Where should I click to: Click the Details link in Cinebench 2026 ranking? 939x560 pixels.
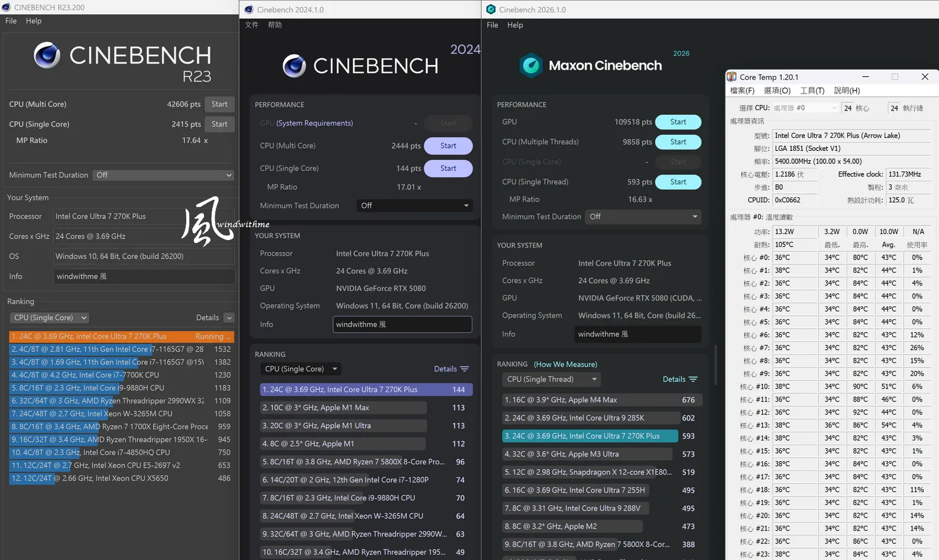coord(674,379)
